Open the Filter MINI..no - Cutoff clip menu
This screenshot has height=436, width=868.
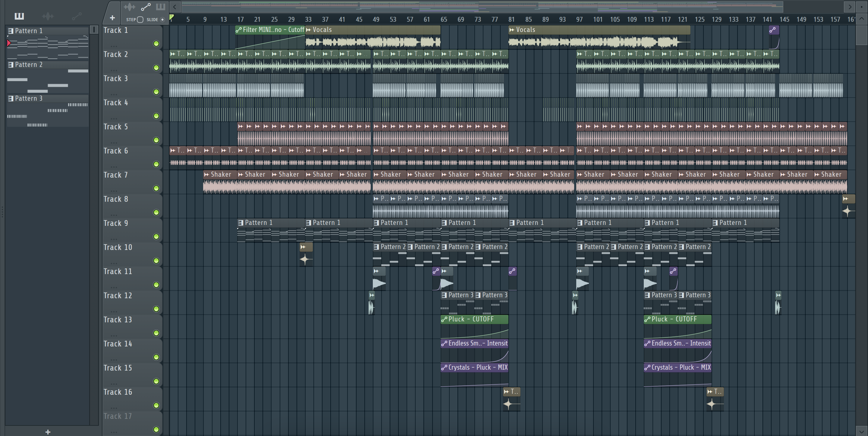point(239,30)
